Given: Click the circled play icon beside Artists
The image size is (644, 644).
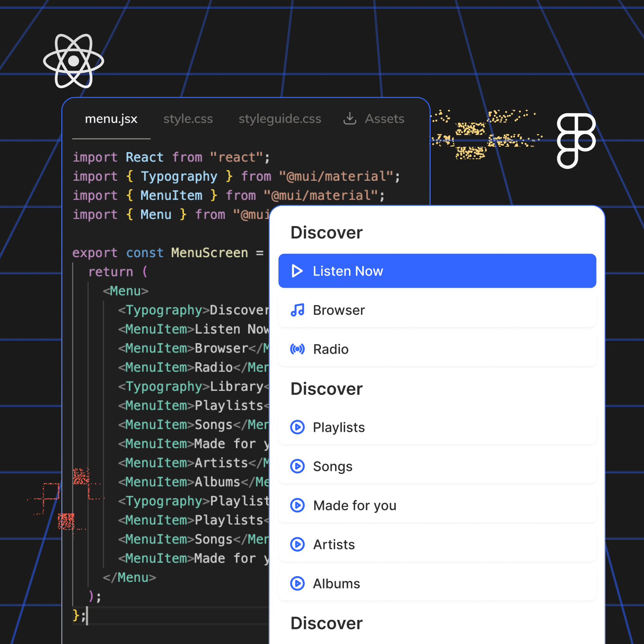Looking at the screenshot, I should point(297,545).
